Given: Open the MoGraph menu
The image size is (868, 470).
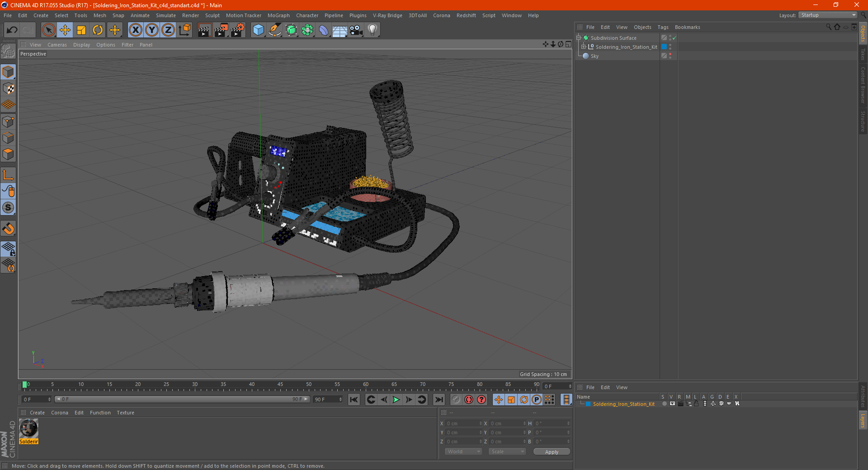Looking at the screenshot, I should pos(278,15).
